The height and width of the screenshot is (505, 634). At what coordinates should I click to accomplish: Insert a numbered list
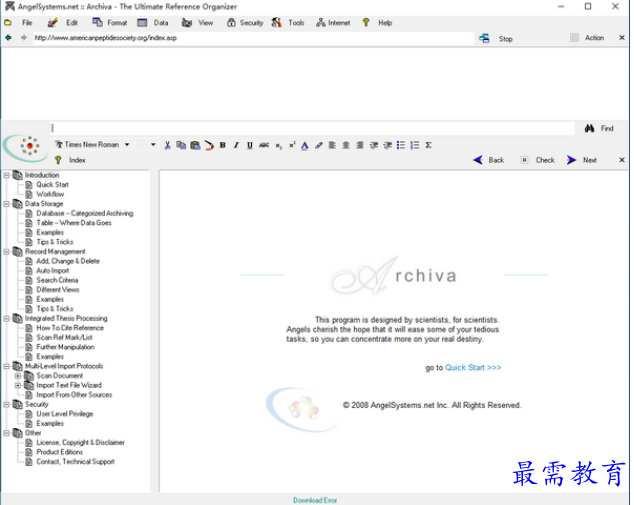click(415, 145)
